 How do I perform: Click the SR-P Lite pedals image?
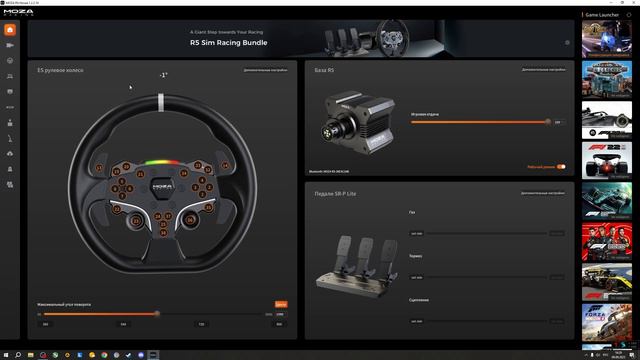pyautogui.click(x=357, y=267)
